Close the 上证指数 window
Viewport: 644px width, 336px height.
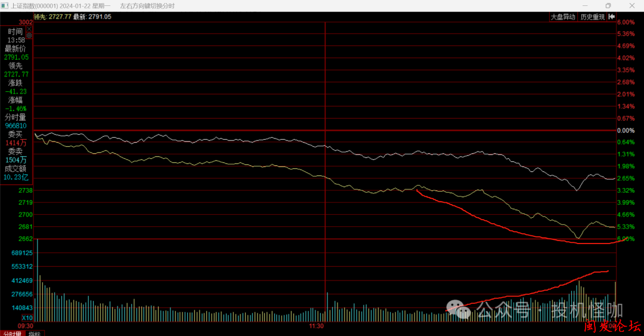tap(631, 6)
